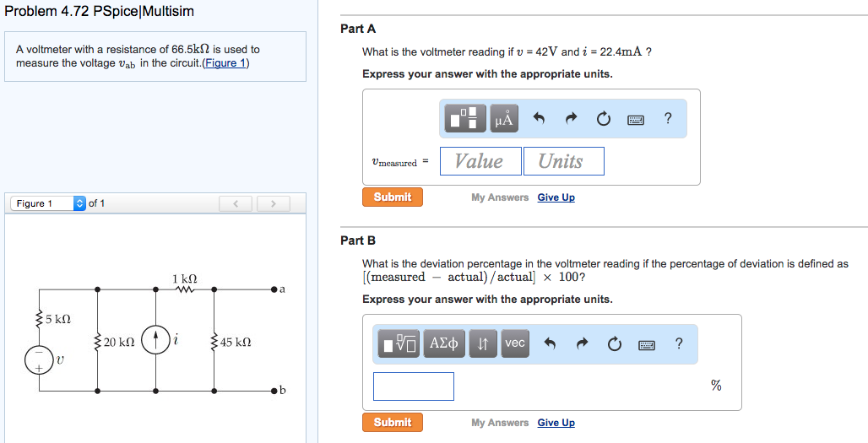
Task: Select Give Up link for Part B
Action: tap(556, 423)
